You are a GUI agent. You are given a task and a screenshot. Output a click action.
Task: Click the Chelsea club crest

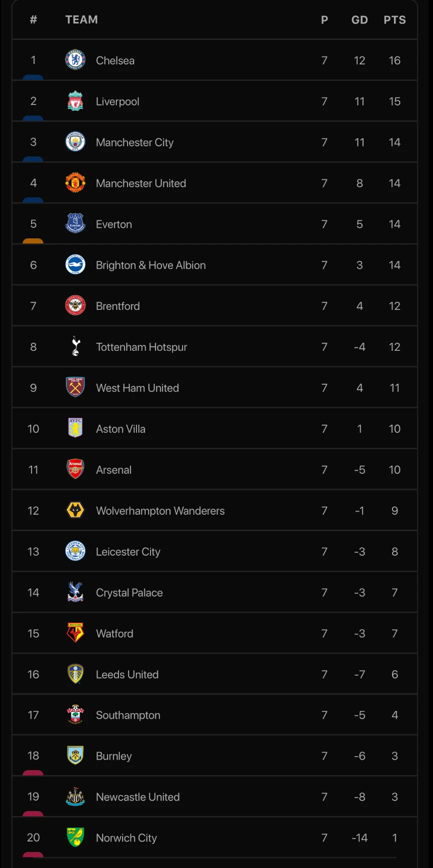tap(75, 60)
